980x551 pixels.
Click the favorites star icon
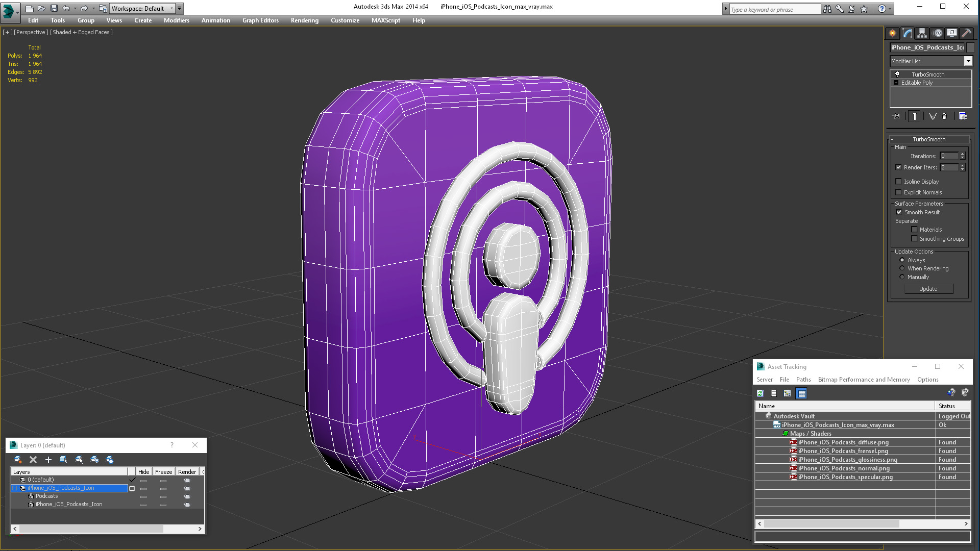pos(864,9)
